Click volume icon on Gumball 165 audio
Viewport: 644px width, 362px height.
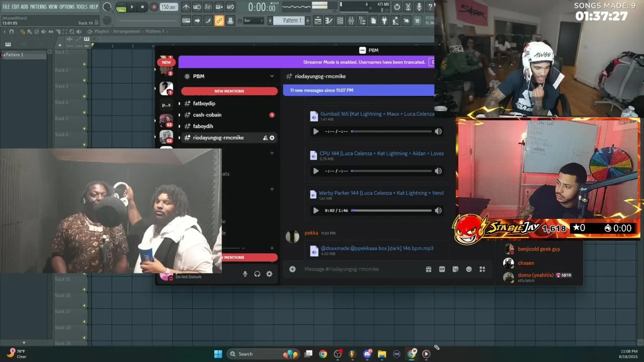click(438, 131)
